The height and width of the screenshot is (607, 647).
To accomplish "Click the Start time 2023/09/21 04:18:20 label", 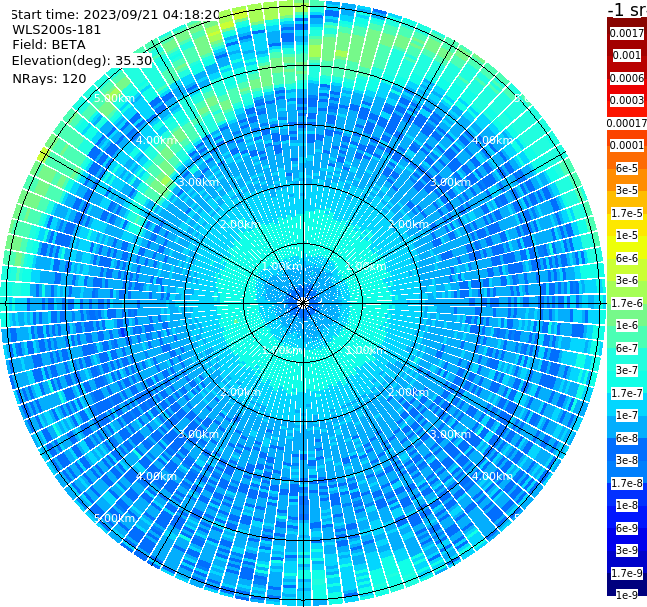I will 116,14.
